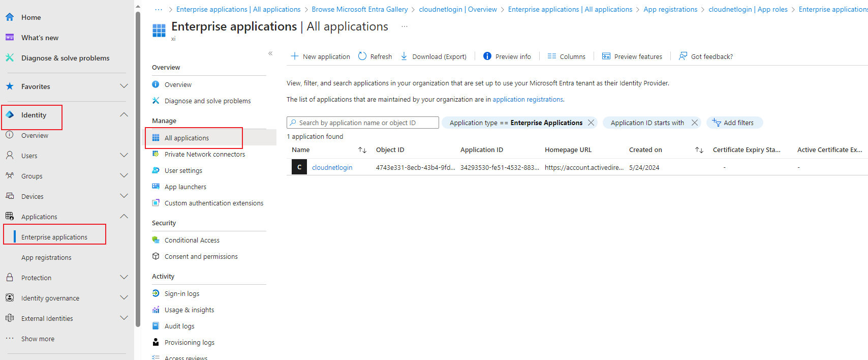
Task: Click the Columns icon in toolbar
Action: tap(552, 56)
